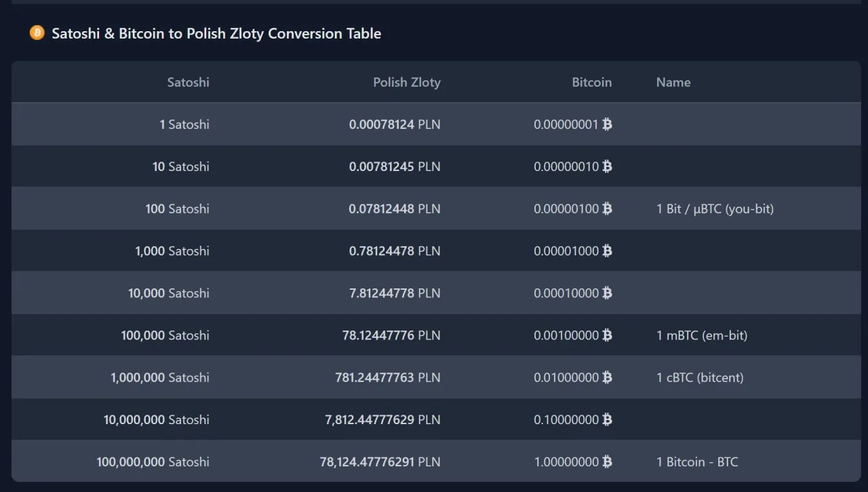Click the value 0.78124478 PLN
The height and width of the screenshot is (492, 868).
click(395, 250)
